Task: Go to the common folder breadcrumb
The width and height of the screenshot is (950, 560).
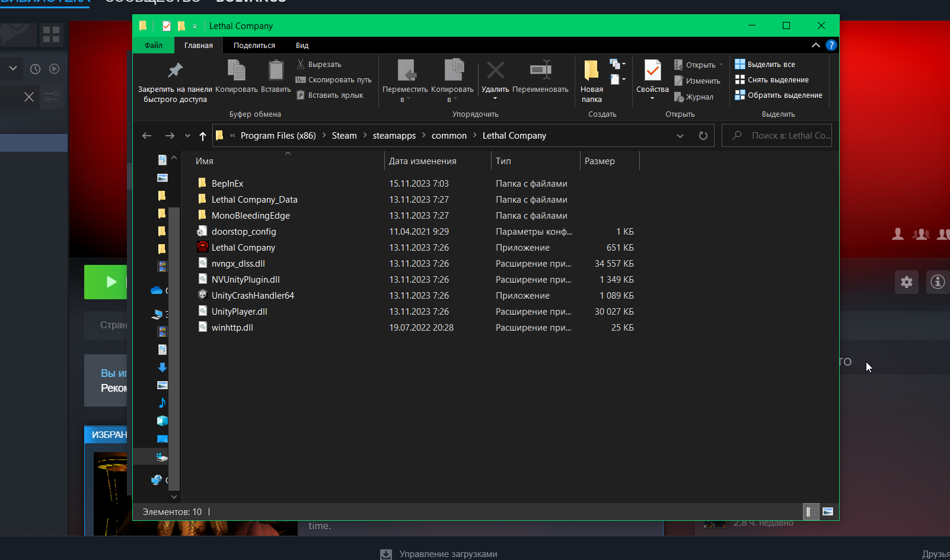Action: click(x=449, y=136)
